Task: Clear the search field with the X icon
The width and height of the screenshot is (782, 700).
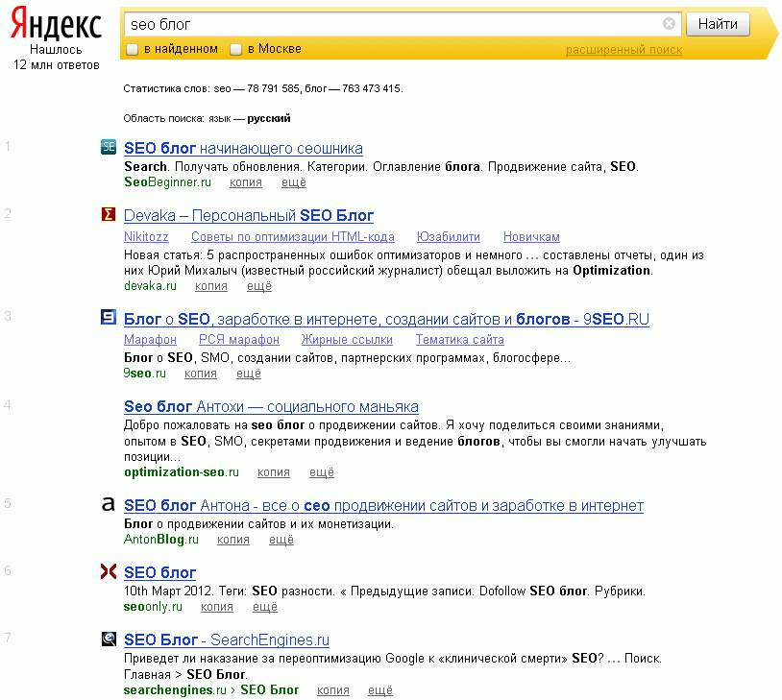Action: pos(669,23)
